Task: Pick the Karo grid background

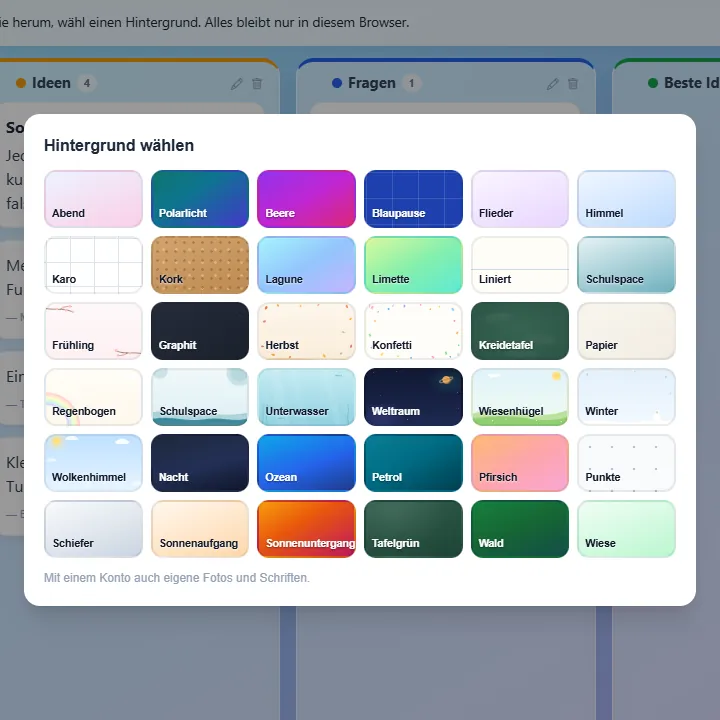Action: pos(93,265)
